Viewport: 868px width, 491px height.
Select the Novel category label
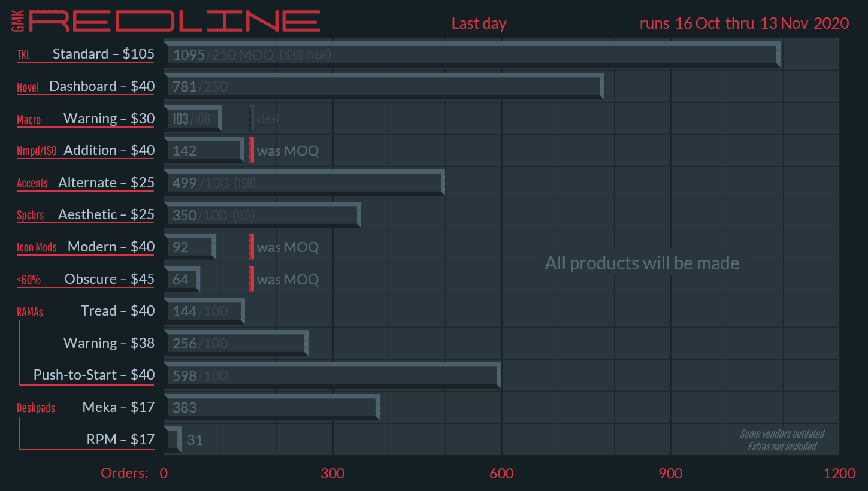point(28,87)
